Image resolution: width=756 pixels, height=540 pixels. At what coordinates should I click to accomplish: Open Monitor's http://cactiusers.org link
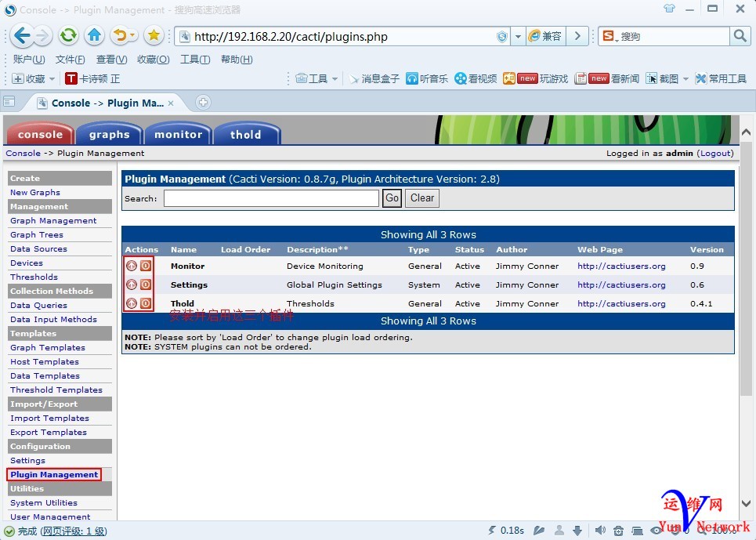pyautogui.click(x=621, y=266)
